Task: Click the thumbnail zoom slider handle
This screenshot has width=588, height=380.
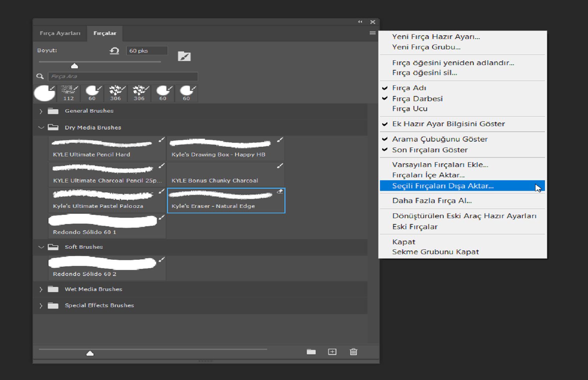Action: 90,353
